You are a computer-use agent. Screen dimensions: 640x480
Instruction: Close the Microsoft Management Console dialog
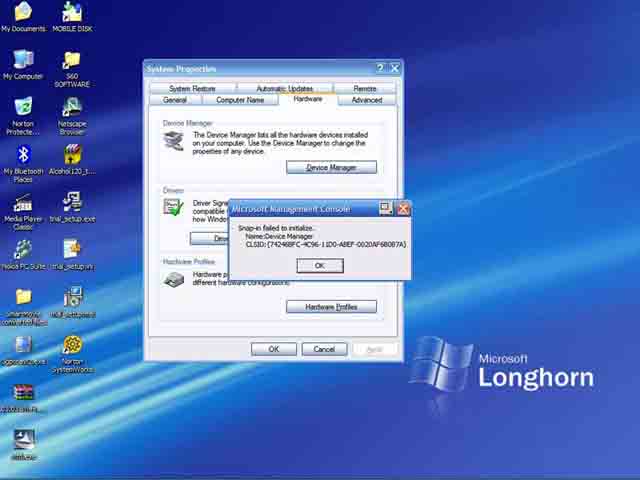tap(403, 209)
